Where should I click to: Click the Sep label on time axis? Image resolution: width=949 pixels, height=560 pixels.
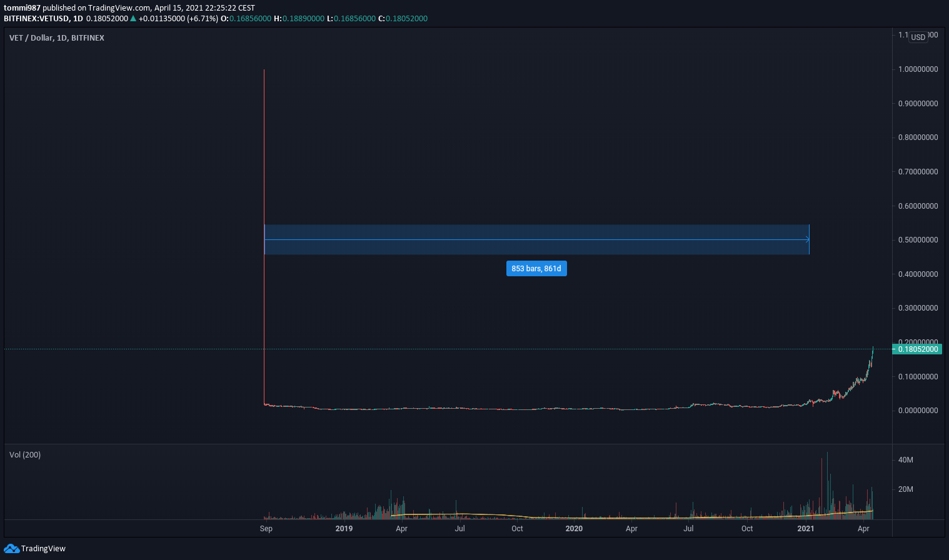[x=266, y=529]
